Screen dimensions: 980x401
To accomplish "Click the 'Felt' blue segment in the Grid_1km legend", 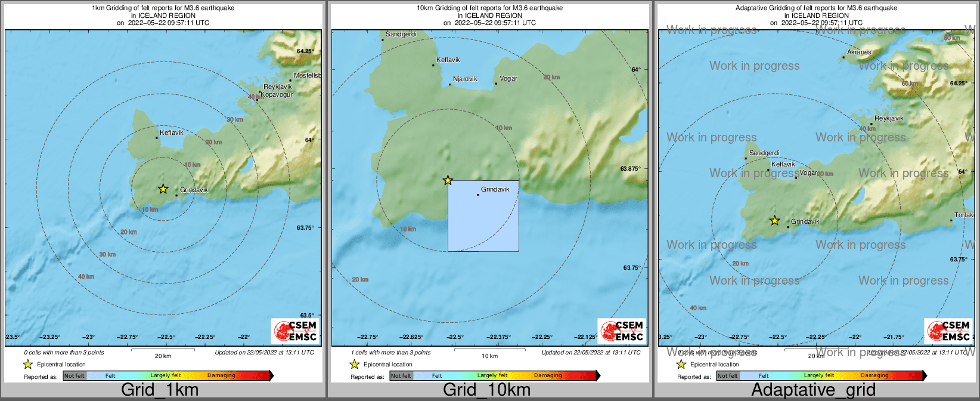I will 111,376.
